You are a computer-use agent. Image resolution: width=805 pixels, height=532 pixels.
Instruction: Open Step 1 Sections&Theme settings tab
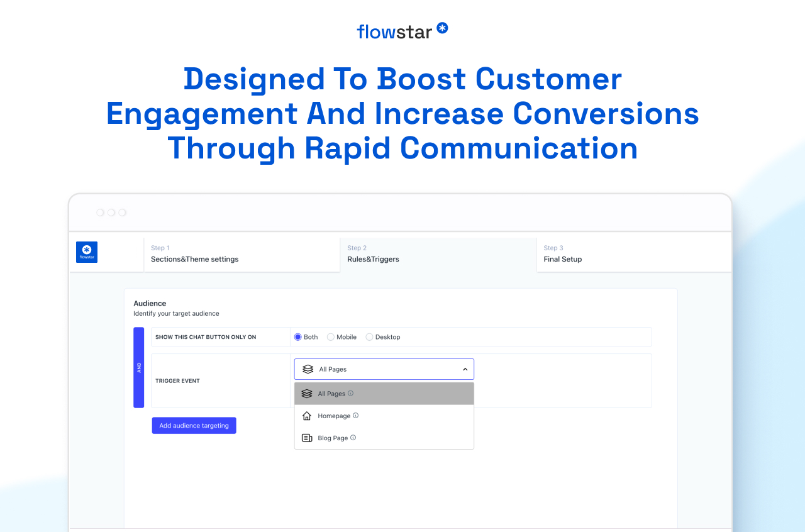pos(241,254)
